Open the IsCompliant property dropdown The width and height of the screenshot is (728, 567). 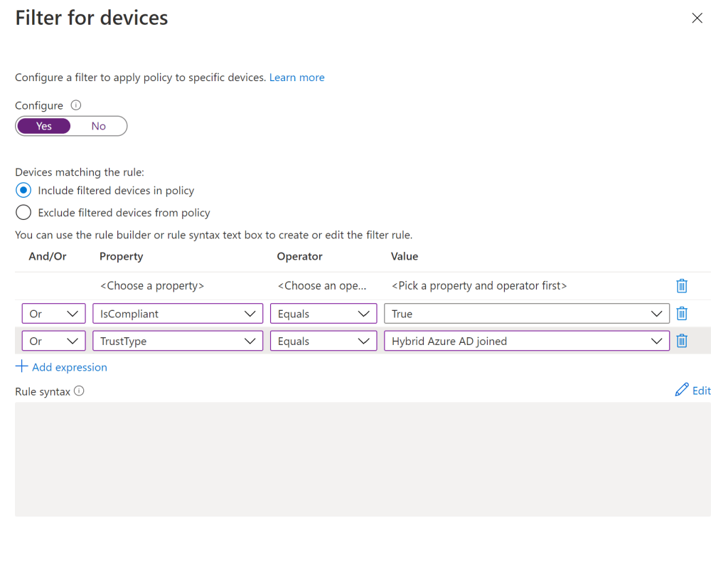click(x=177, y=314)
